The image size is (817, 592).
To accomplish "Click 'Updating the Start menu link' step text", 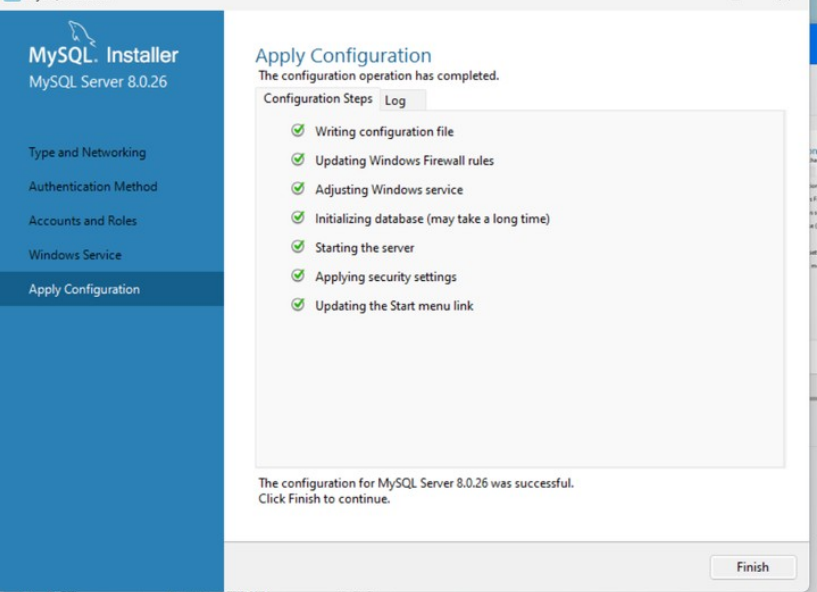I will point(394,306).
